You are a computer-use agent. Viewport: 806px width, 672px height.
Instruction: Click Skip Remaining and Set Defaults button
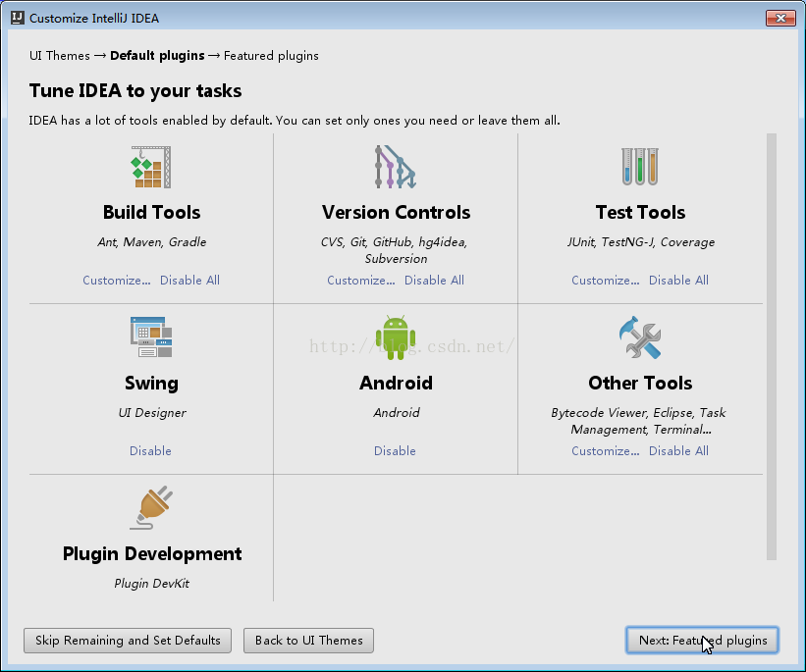point(128,641)
